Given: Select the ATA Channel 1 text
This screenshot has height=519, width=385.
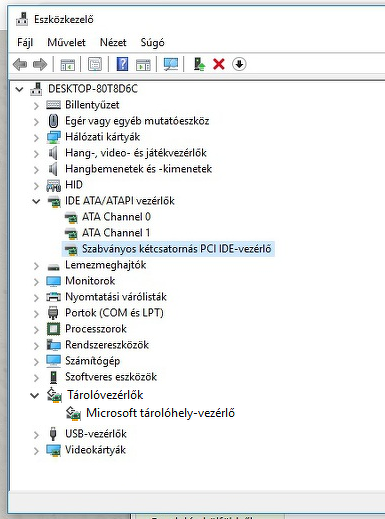Looking at the screenshot, I should coord(116,233).
